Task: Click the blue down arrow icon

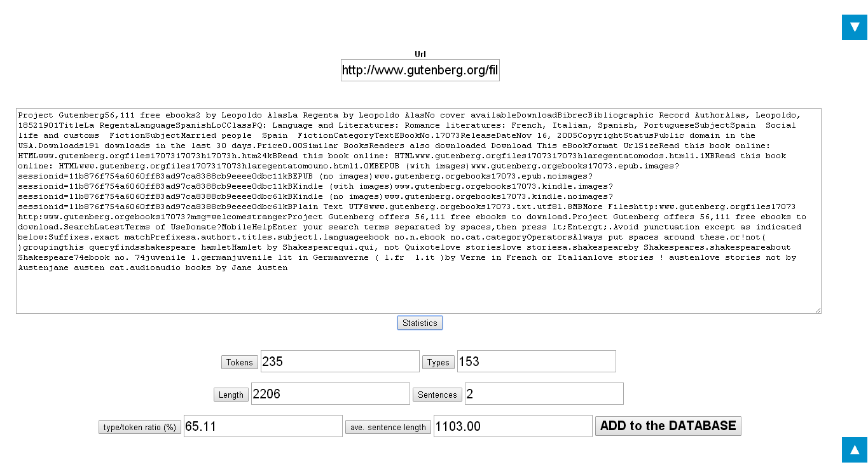Action: (x=854, y=27)
